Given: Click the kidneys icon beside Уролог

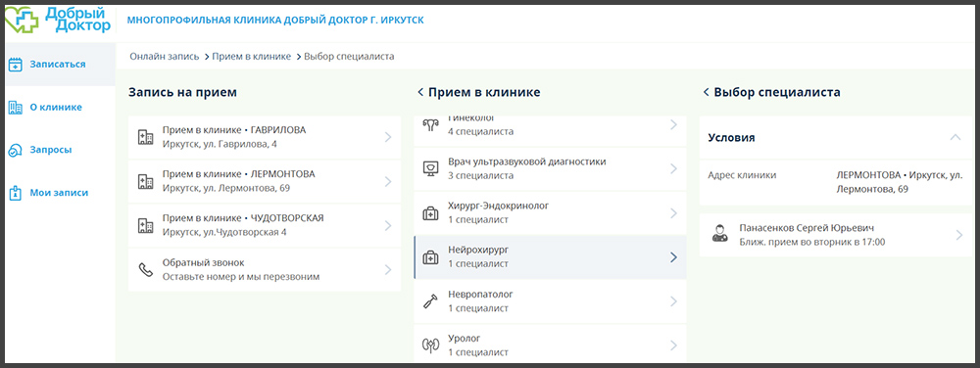Looking at the screenshot, I should 430,345.
